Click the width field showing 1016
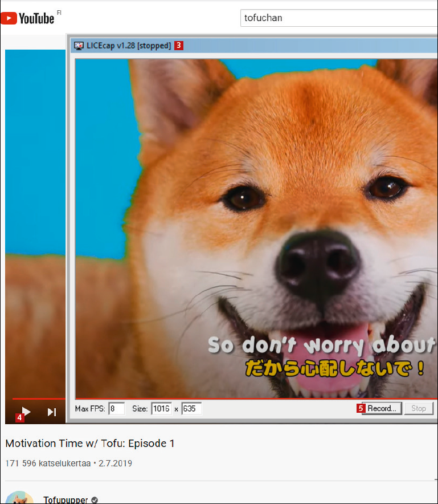This screenshot has height=504, width=438. [162, 409]
